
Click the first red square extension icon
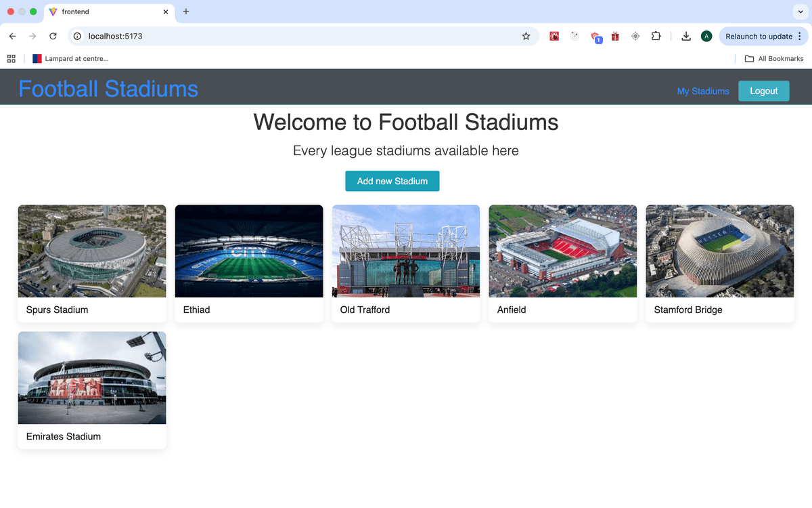tap(554, 37)
